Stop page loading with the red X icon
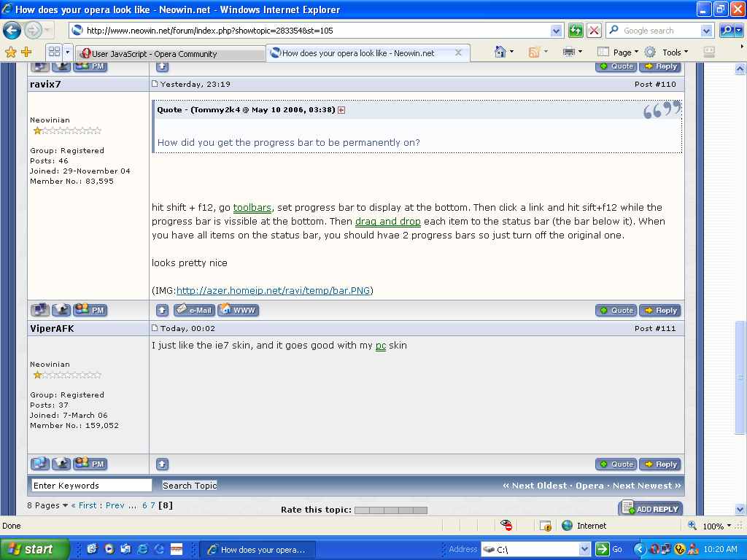The image size is (747, 560). pos(594,31)
